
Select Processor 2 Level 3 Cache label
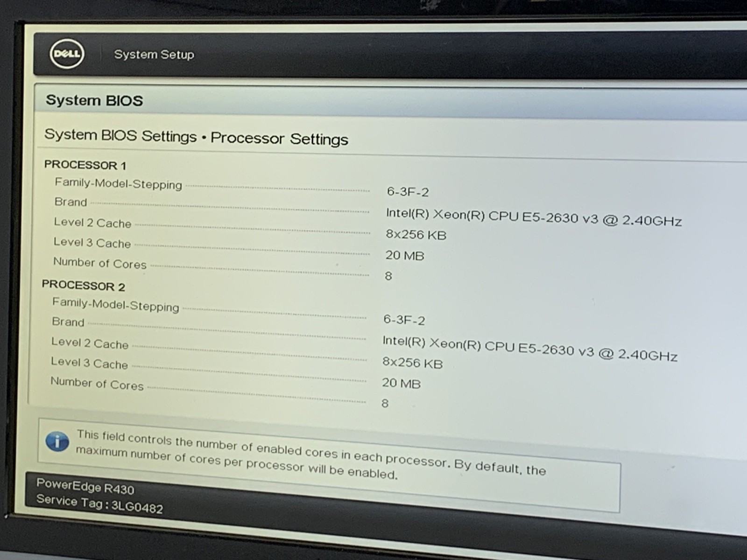(x=89, y=363)
